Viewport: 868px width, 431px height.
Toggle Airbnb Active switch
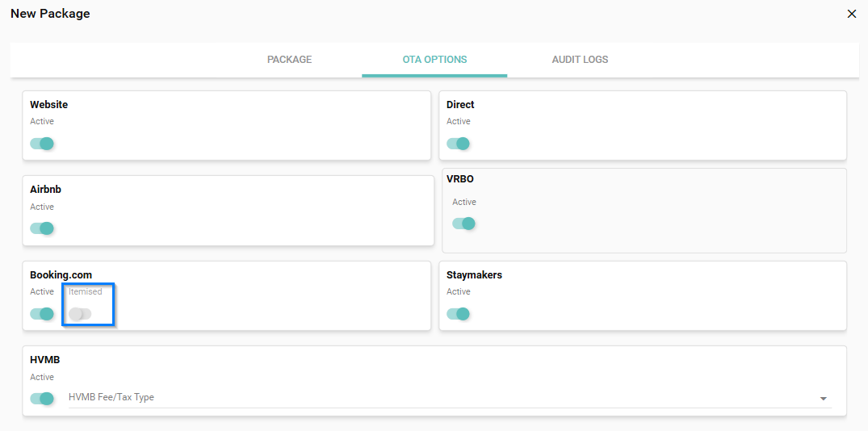tap(42, 228)
